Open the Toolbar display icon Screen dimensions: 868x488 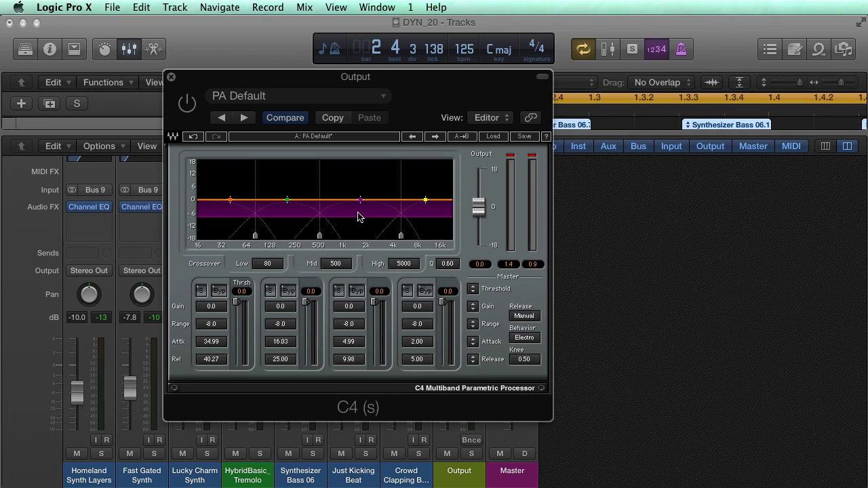(x=74, y=49)
